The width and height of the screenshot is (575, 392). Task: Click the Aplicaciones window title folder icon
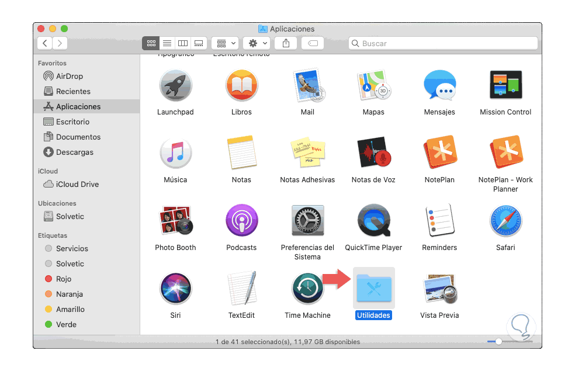pos(262,29)
